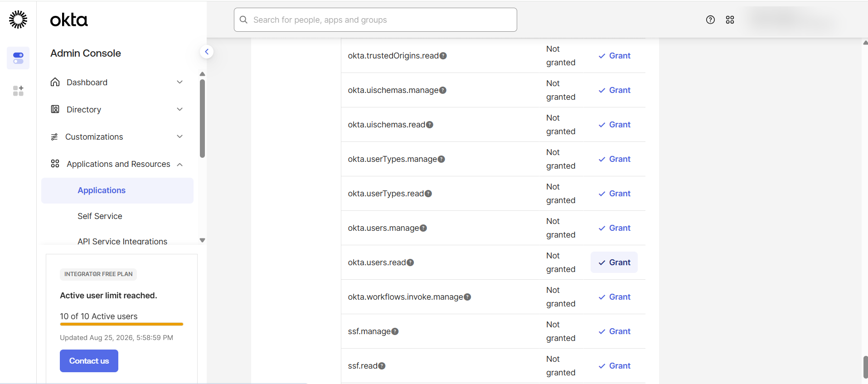Click the Customizations sliders icon

click(54, 137)
